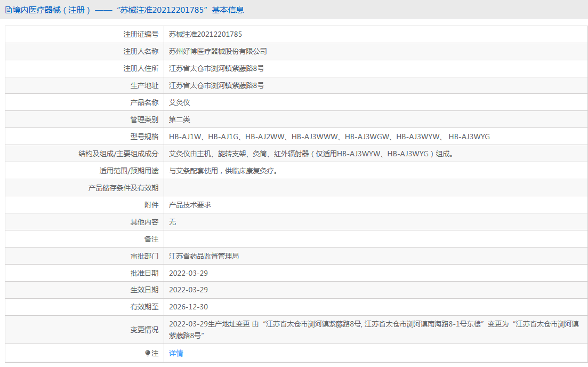Click the 适用范围/预期用途 label
Screen dimensions: 588x367
129,171
